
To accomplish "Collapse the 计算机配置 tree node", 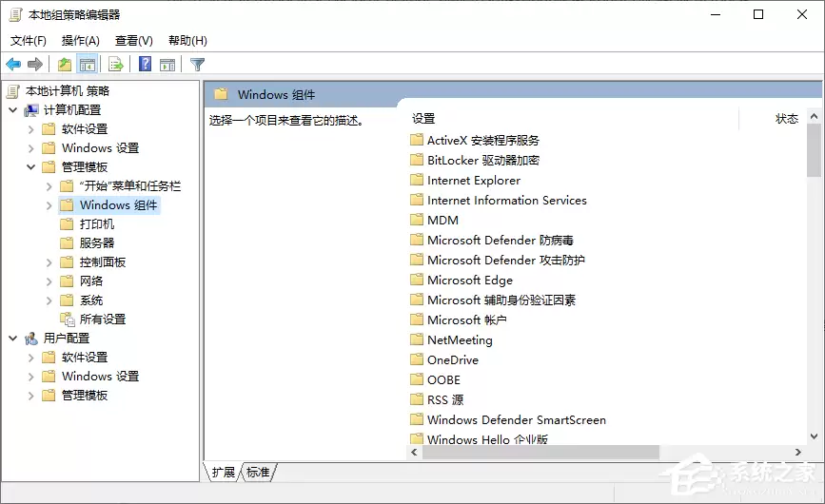I will (12, 110).
